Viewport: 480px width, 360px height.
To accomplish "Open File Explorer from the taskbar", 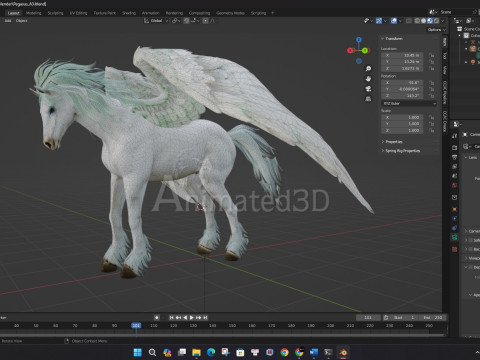I will tap(196, 352).
